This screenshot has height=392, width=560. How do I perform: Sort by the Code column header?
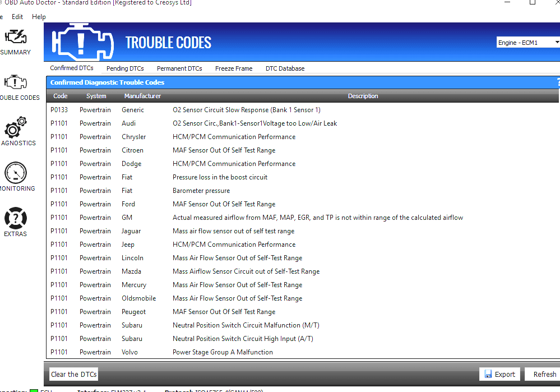(x=61, y=96)
